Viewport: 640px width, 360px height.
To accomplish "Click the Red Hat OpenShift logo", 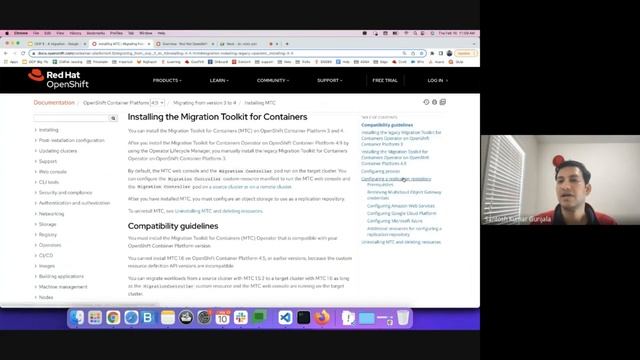I will pyautogui.click(x=58, y=79).
